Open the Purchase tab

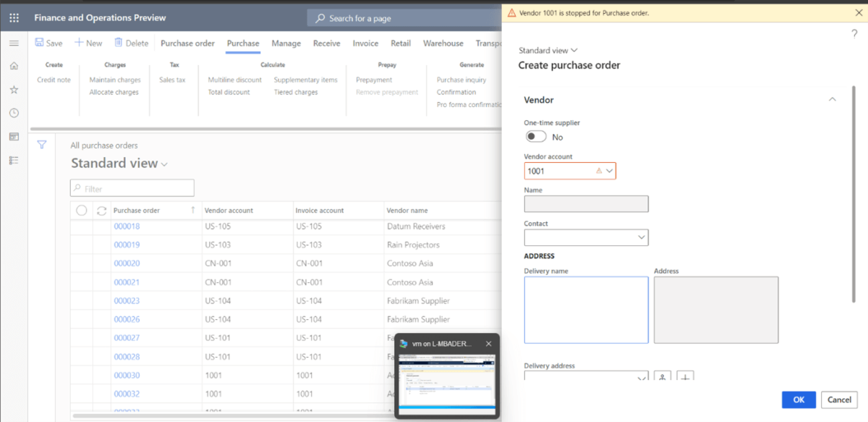pyautogui.click(x=243, y=43)
